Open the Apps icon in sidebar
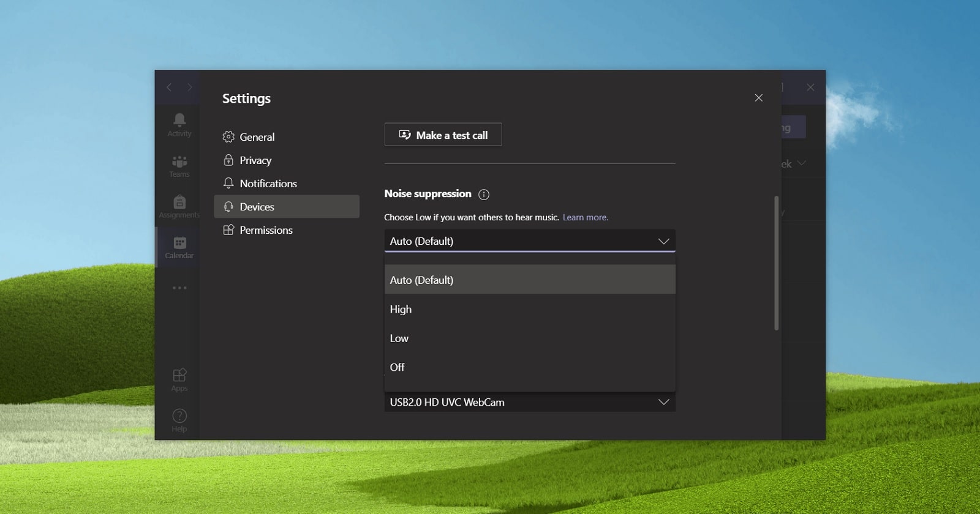980x514 pixels. 179,379
